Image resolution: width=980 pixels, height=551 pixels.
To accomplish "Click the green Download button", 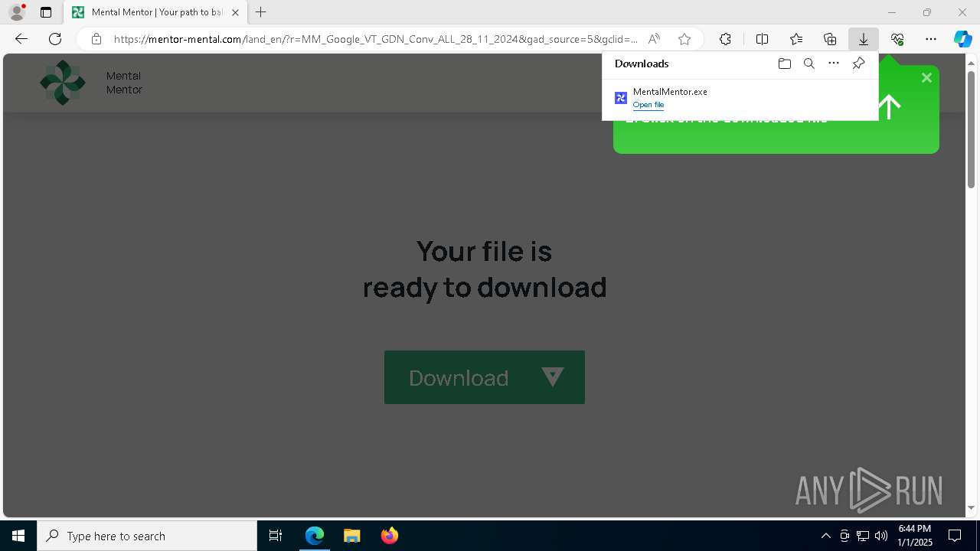I will (x=485, y=377).
